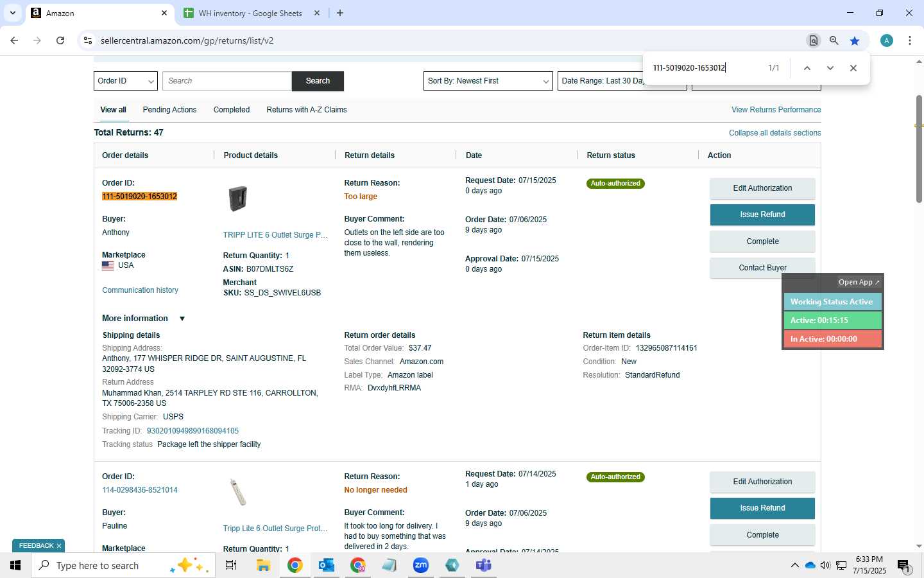
Task: Open volume control in system tray
Action: 825,565
